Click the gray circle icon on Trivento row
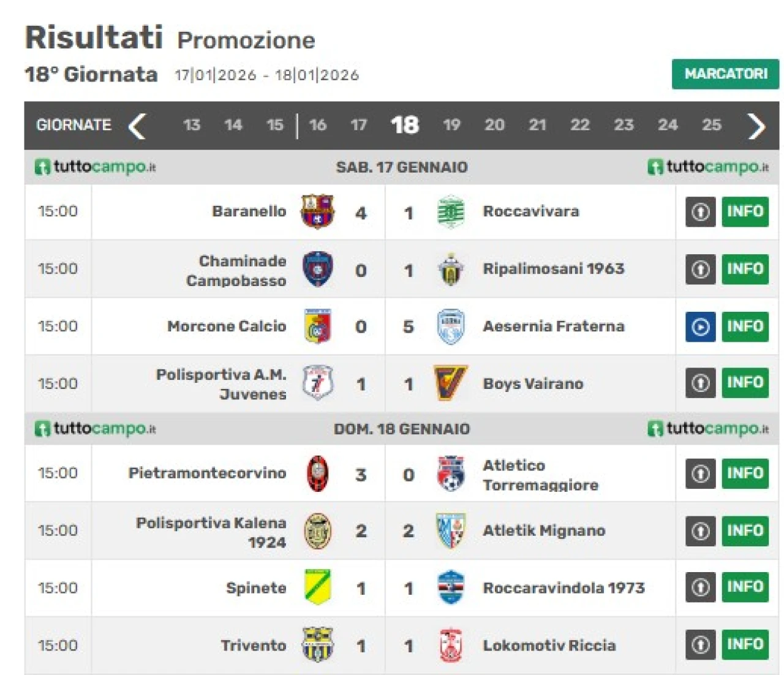Viewport: 784px width, 675px height. click(700, 644)
